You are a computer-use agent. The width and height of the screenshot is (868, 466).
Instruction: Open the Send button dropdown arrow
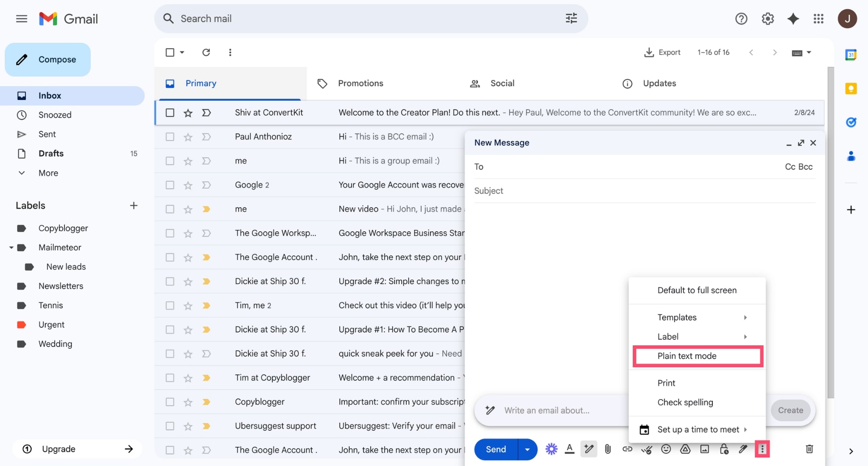(527, 449)
